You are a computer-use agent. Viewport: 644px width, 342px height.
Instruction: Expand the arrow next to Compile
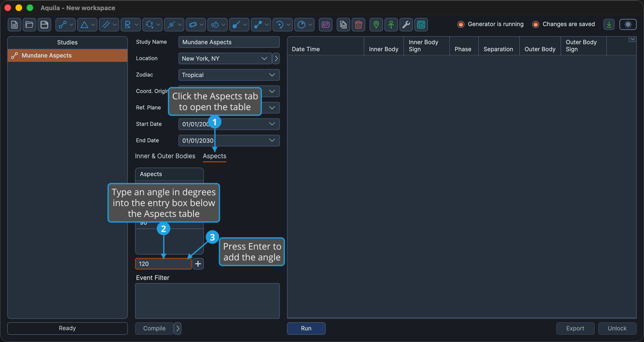[178, 328]
